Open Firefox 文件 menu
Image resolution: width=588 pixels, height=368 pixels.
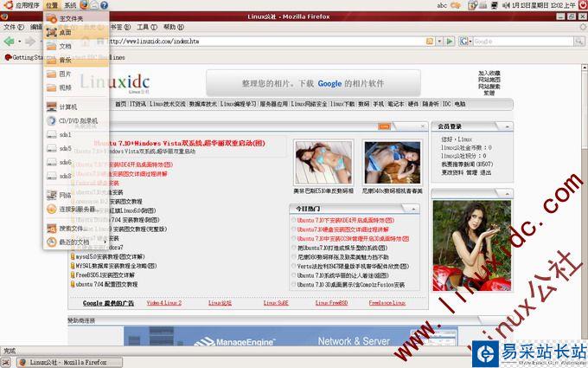[x=14, y=27]
